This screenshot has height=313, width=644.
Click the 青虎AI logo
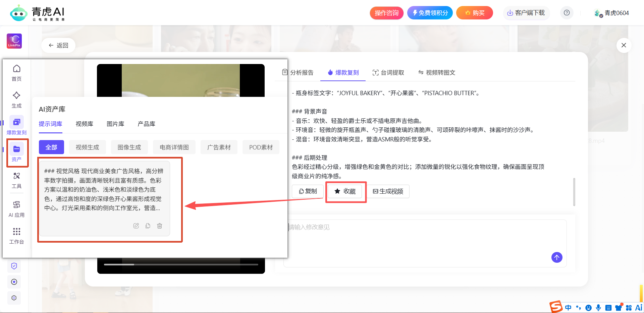click(x=37, y=13)
